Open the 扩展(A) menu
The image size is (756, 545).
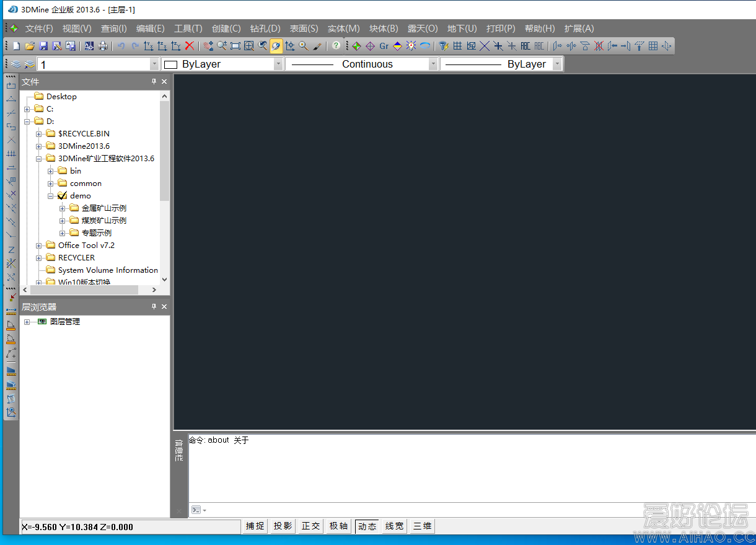[x=579, y=29]
